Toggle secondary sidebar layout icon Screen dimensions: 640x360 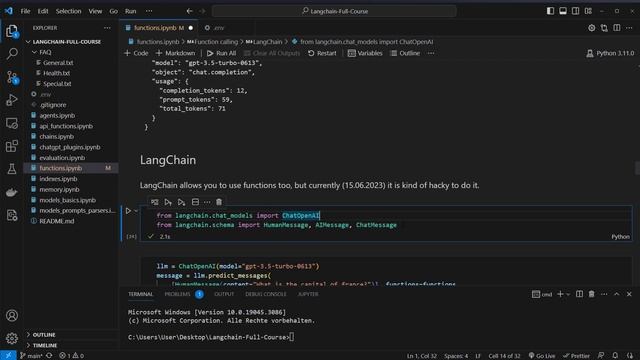pos(576,11)
